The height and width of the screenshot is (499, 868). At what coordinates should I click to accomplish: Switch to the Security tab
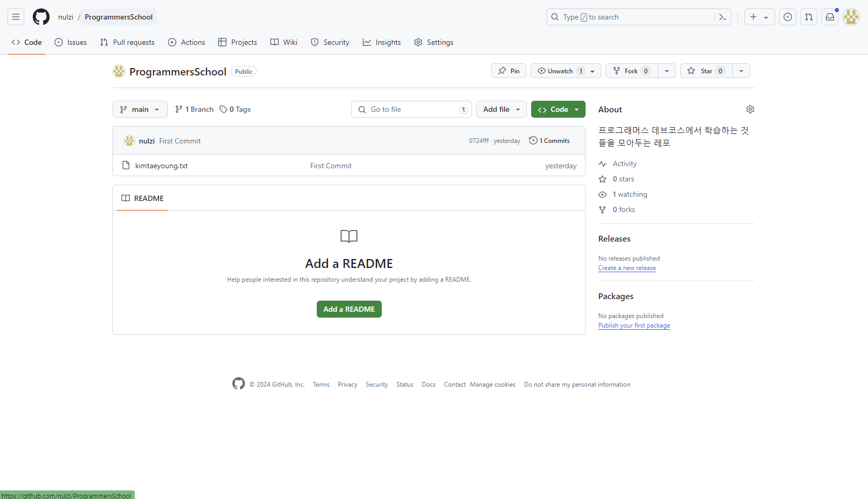pos(330,42)
